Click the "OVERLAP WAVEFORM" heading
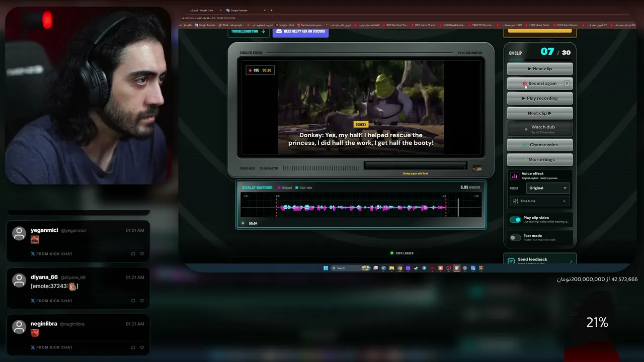The width and height of the screenshot is (644, 362). (257, 188)
